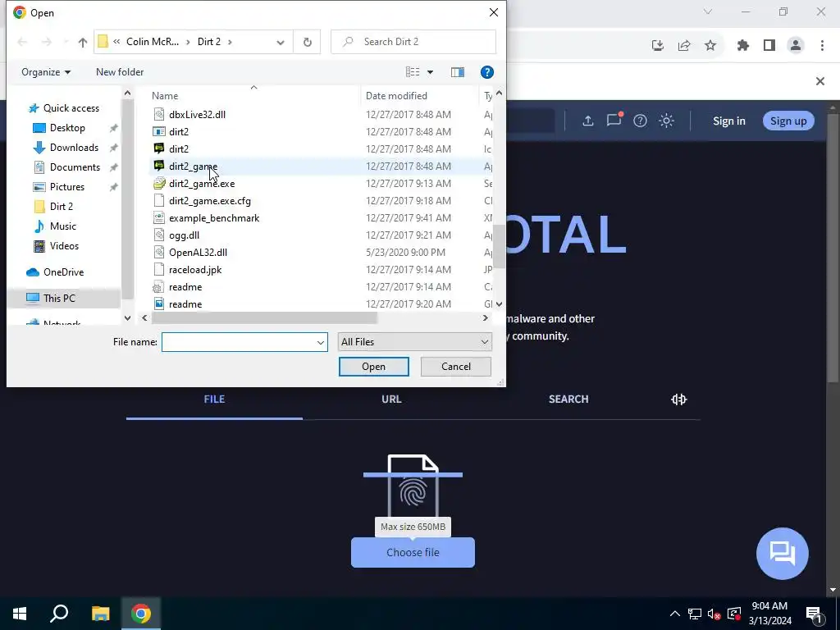
Task: Toggle the preview pane icon
Action: (x=458, y=72)
